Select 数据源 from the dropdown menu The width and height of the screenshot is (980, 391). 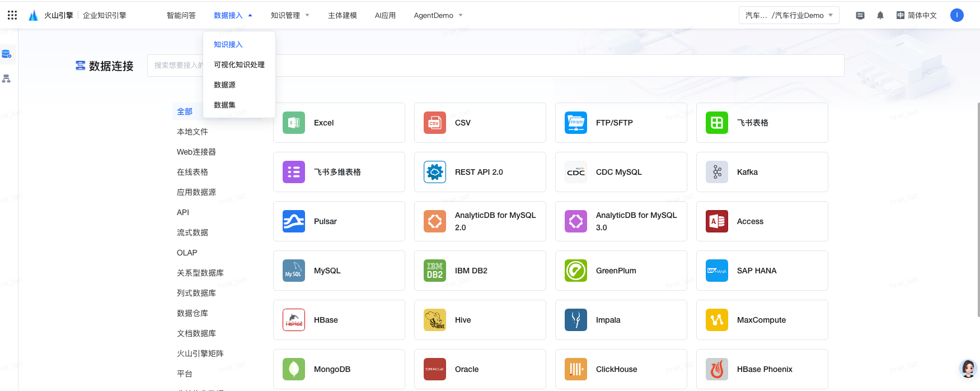[225, 85]
